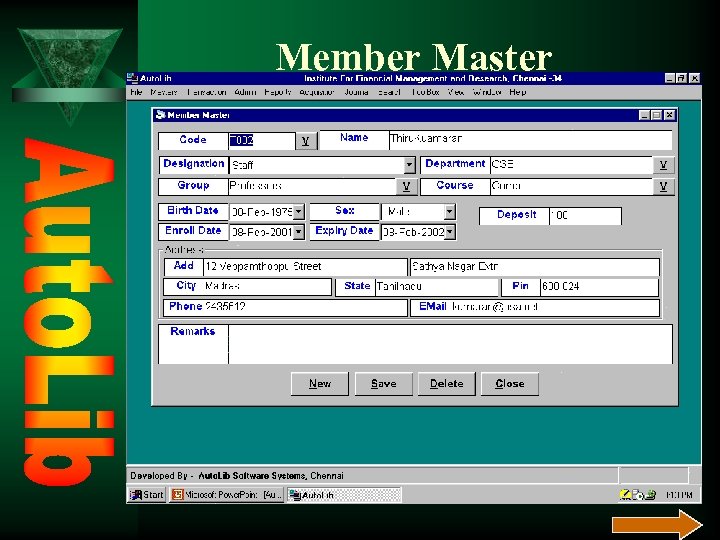Open the File menu
The image size is (720, 540).
coord(136,92)
